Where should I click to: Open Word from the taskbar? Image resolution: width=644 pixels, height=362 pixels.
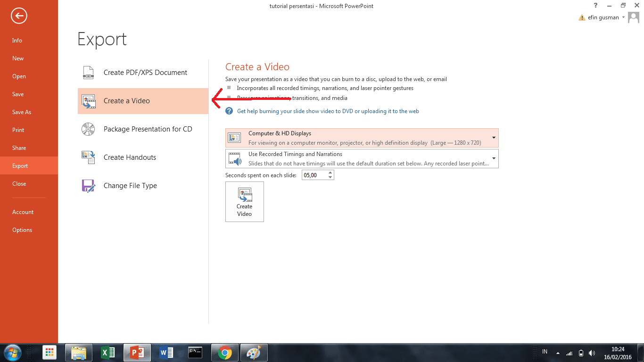pyautogui.click(x=166, y=353)
